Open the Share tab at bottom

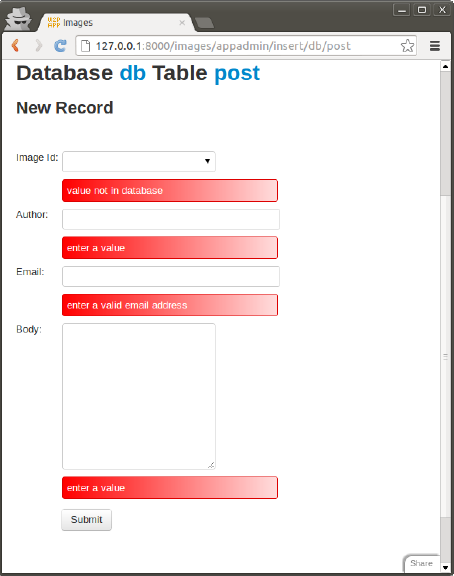pos(421,563)
